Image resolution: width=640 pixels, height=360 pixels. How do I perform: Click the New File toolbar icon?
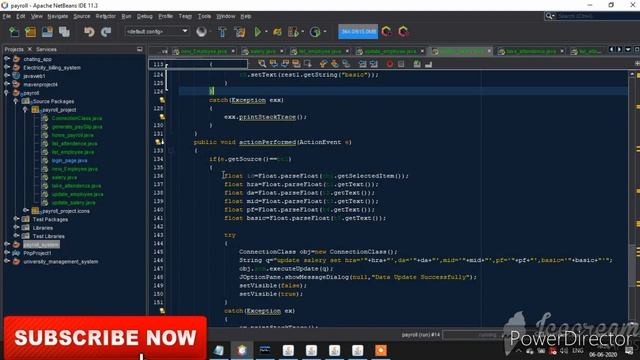14,32
